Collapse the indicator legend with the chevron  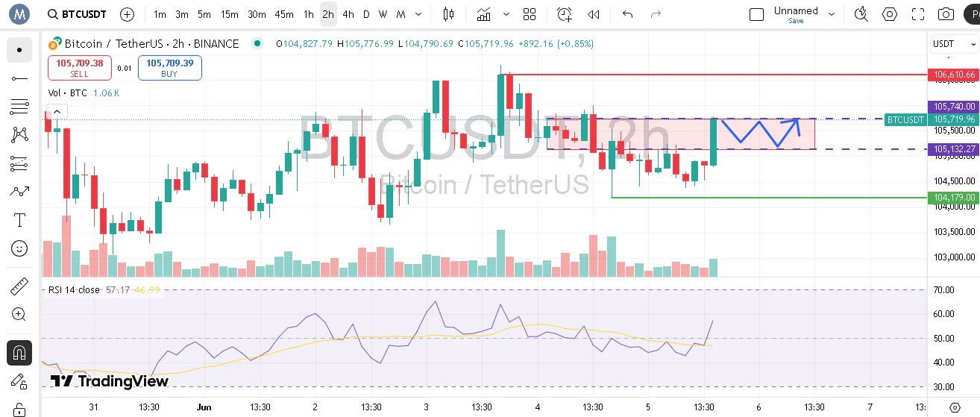coord(57,112)
